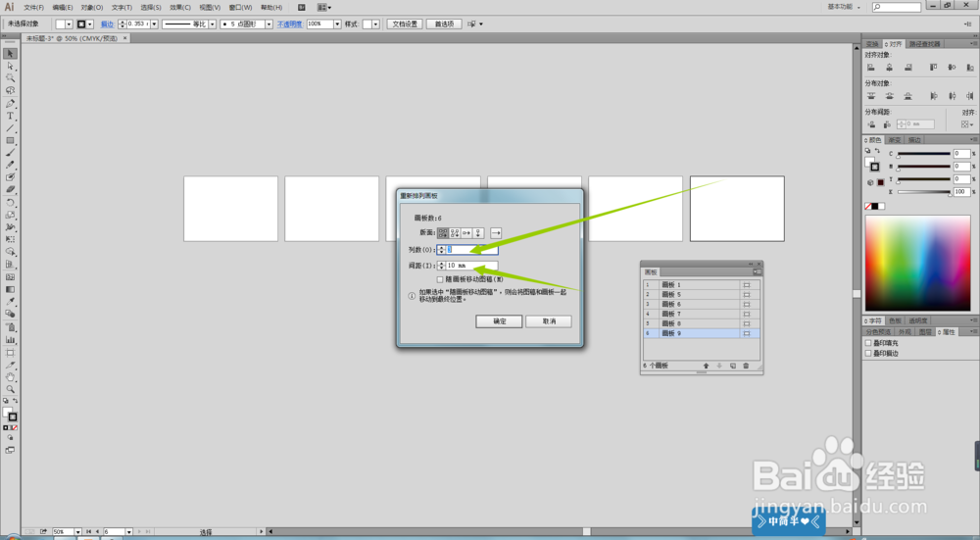Screen dimensions: 980x540
Task: Select the Rotate tool
Action: click(x=10, y=203)
